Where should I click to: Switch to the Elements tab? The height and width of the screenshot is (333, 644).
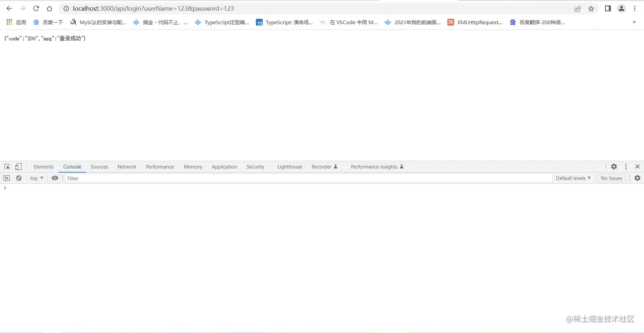43,167
